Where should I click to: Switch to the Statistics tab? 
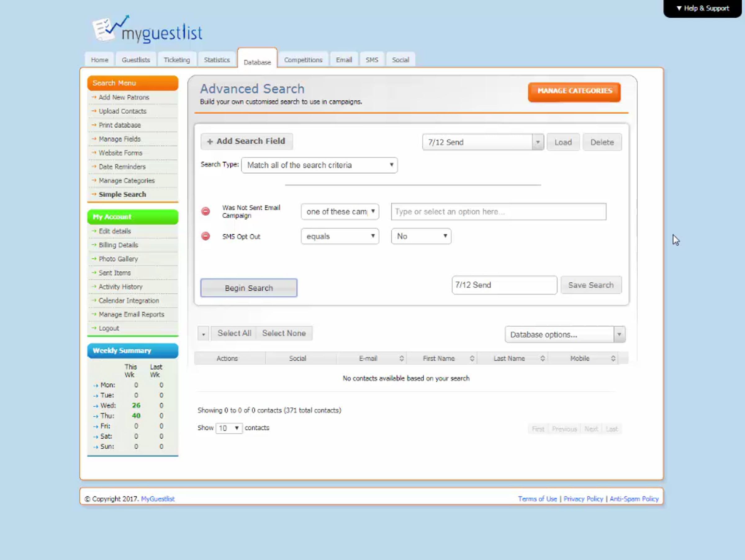tap(217, 60)
